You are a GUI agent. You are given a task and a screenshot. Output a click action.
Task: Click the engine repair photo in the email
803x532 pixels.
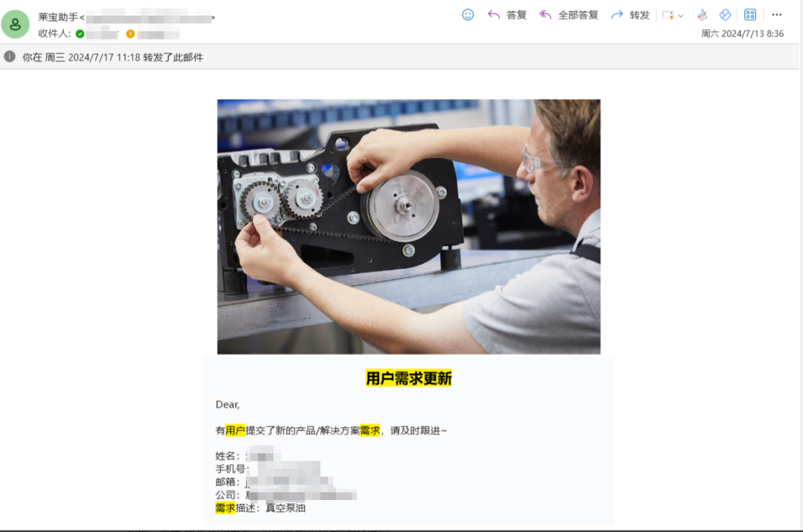(x=408, y=225)
